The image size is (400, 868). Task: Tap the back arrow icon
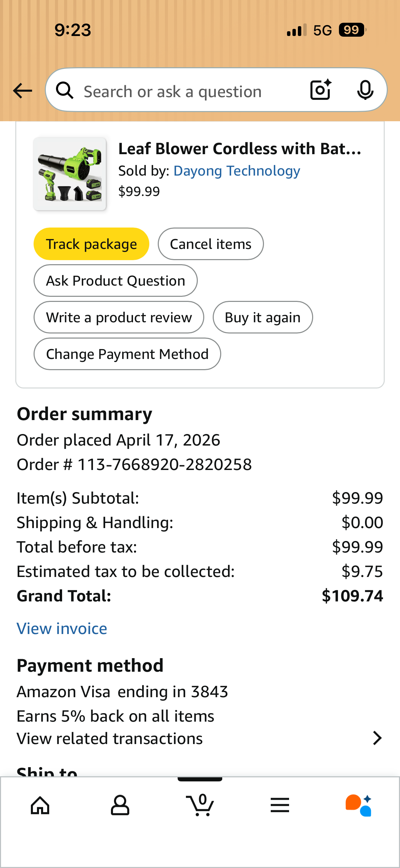(x=22, y=91)
